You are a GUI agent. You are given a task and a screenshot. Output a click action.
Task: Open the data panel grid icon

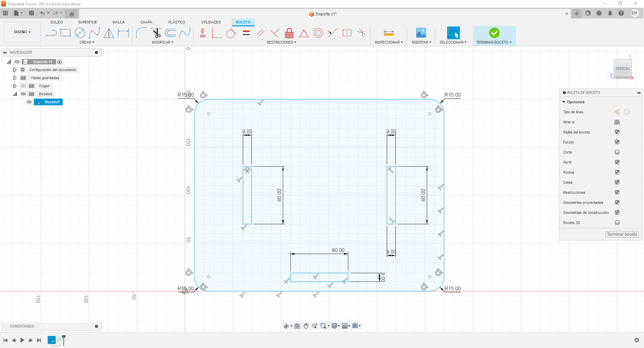click(5, 13)
